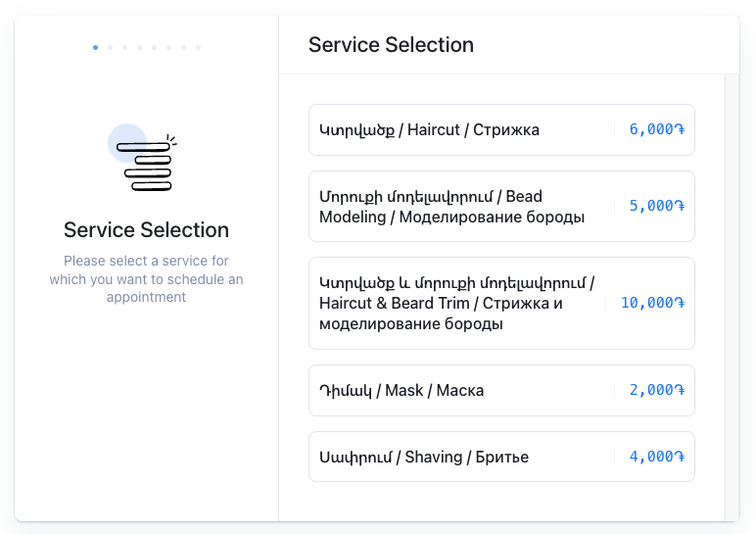
Task: Select the fourth step indicator dot
Action: 139,47
